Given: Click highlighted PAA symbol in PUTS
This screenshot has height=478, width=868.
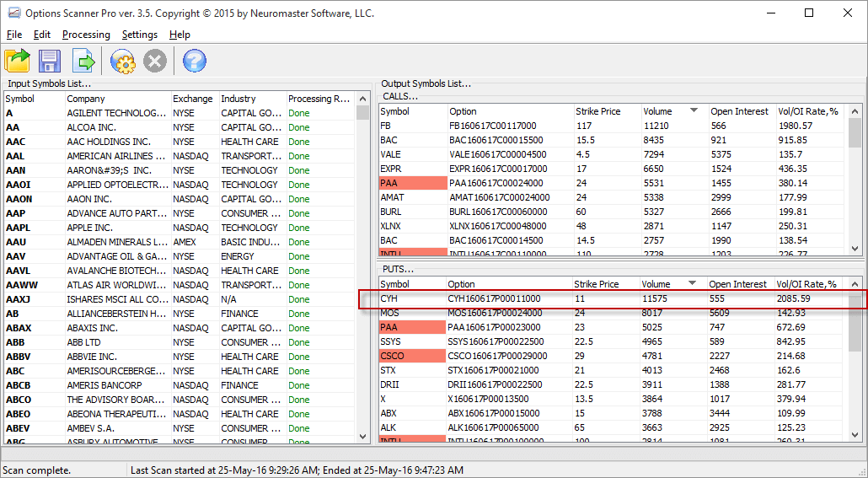Looking at the screenshot, I should coord(412,327).
